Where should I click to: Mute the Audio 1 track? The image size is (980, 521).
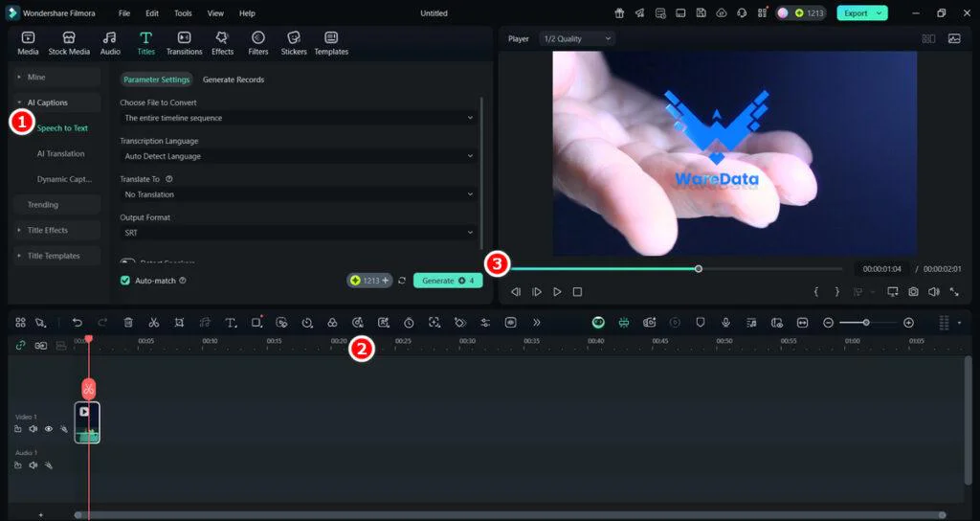point(33,465)
